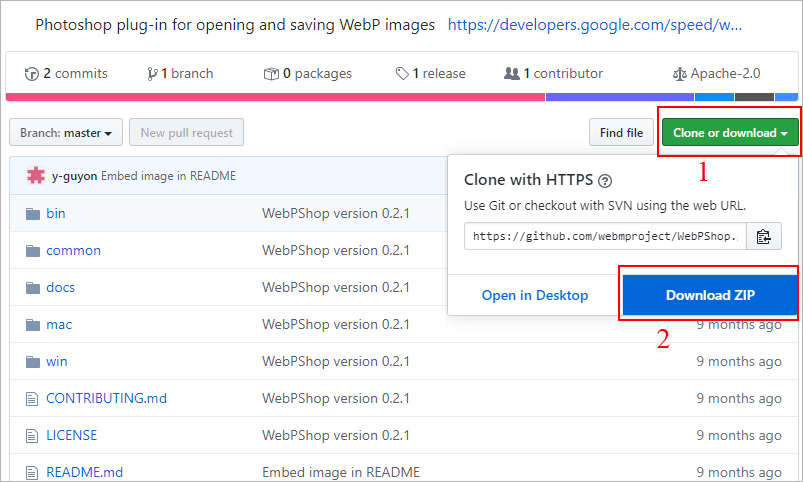Image resolution: width=803 pixels, height=482 pixels.
Task: Click the pink segment of language bar
Action: [276, 97]
